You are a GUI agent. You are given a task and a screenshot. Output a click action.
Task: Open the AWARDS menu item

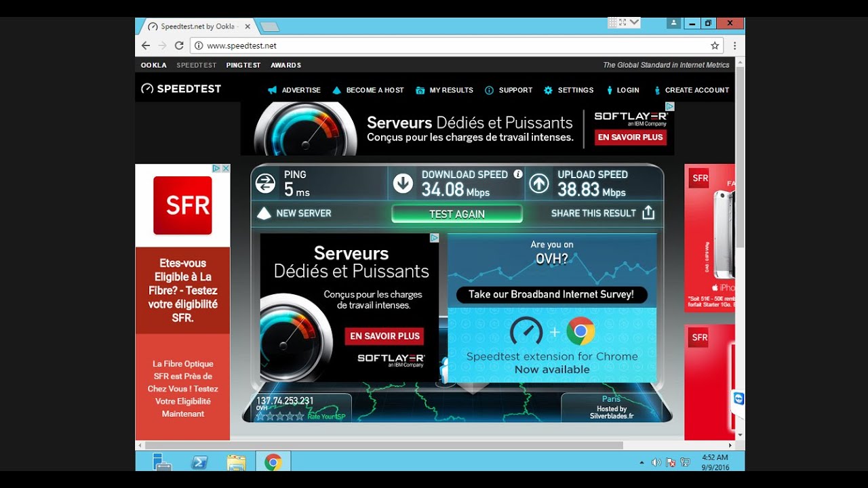pyautogui.click(x=285, y=65)
